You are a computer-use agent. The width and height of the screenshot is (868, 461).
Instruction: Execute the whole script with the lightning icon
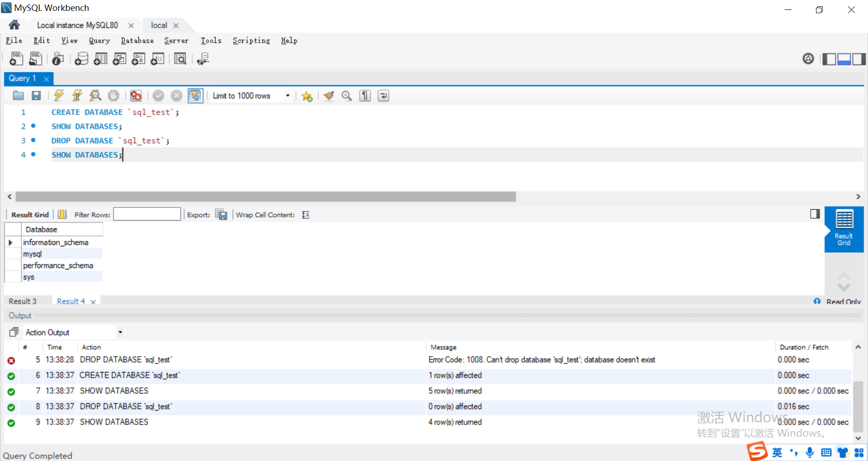59,95
